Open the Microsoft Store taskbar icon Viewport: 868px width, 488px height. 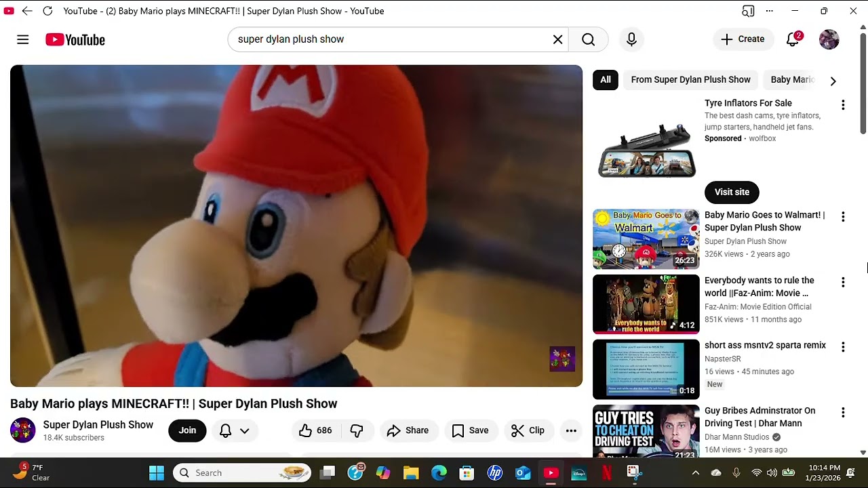(x=467, y=473)
